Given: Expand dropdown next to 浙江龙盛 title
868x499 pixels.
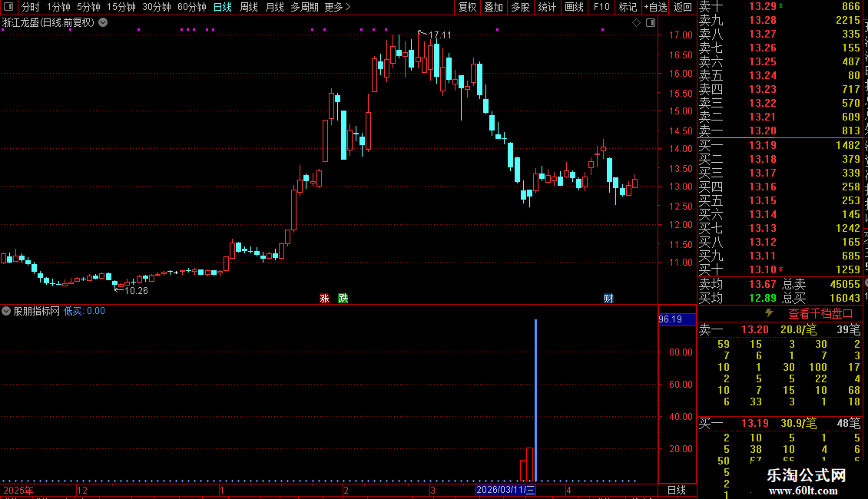Looking at the screenshot, I should [103, 23].
